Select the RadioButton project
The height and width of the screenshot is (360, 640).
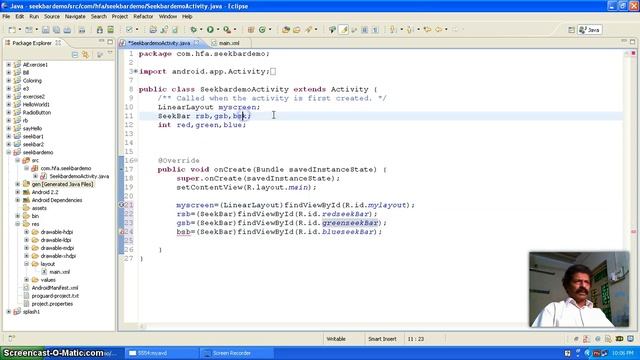coord(37,112)
